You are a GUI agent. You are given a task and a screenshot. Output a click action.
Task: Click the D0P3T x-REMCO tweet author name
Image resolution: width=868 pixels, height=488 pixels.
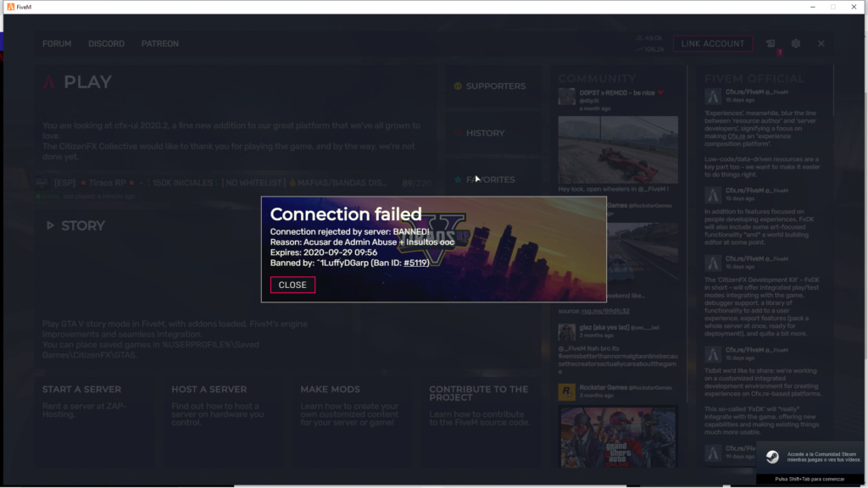click(617, 93)
